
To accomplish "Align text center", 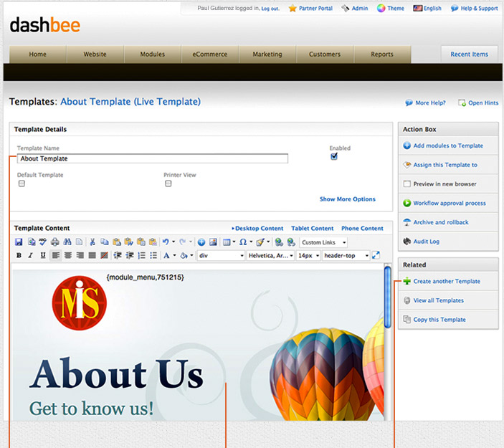I will click(x=68, y=255).
